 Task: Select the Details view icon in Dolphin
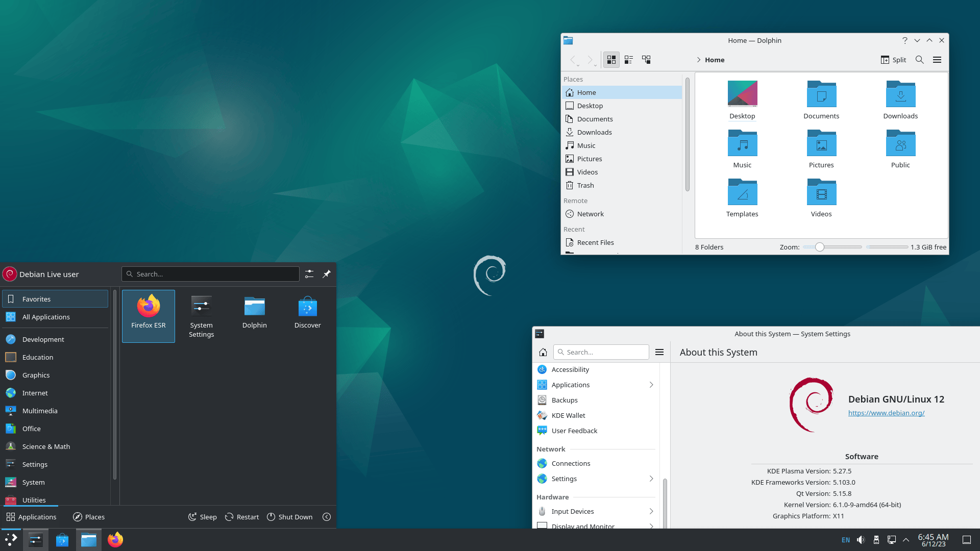click(629, 59)
